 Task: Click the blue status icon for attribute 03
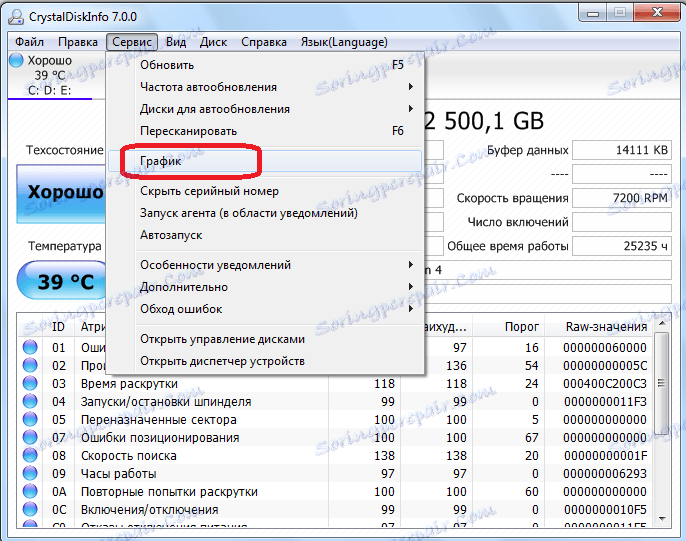pyautogui.click(x=30, y=383)
